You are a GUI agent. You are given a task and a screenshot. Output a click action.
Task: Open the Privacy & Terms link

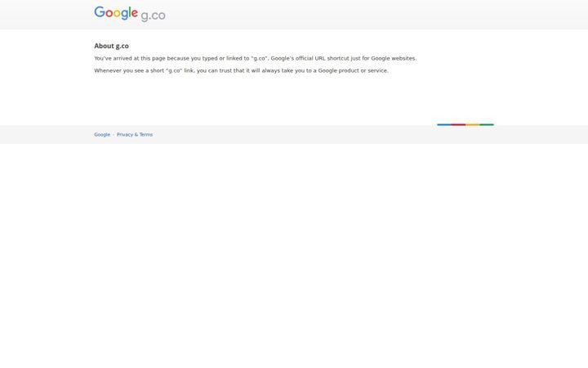(135, 134)
